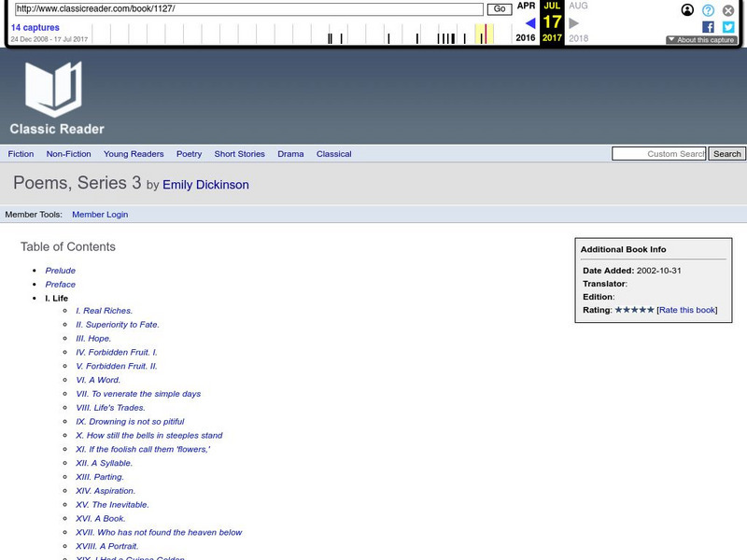The height and width of the screenshot is (560, 747).
Task: Open the 14 captures link
Action: tap(35, 28)
